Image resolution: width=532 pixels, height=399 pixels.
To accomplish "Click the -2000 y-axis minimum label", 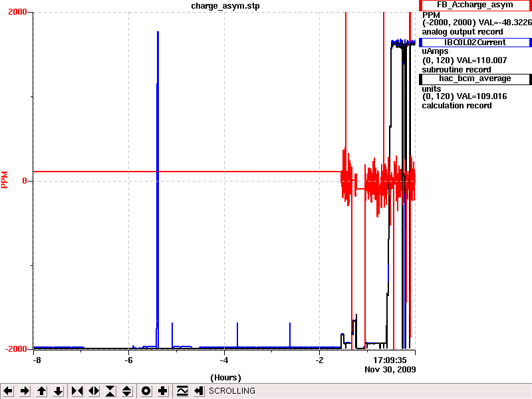I will (x=15, y=349).
